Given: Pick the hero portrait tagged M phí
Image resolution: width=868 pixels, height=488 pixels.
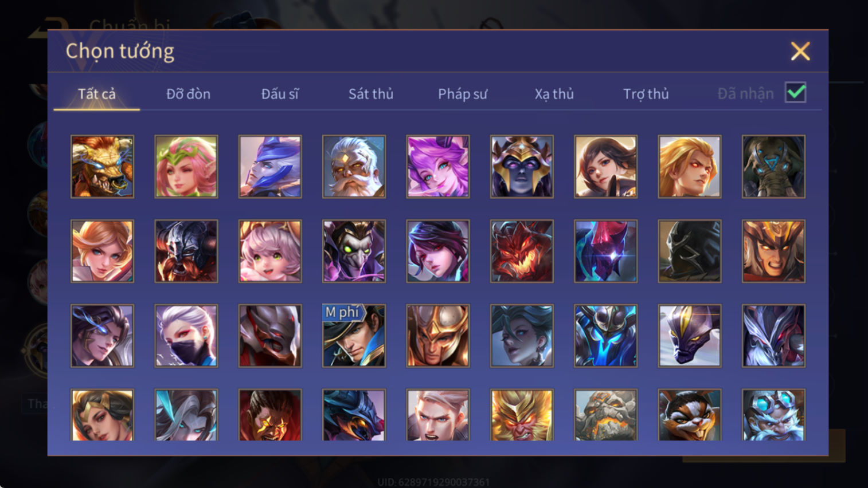Looking at the screenshot, I should click(354, 336).
